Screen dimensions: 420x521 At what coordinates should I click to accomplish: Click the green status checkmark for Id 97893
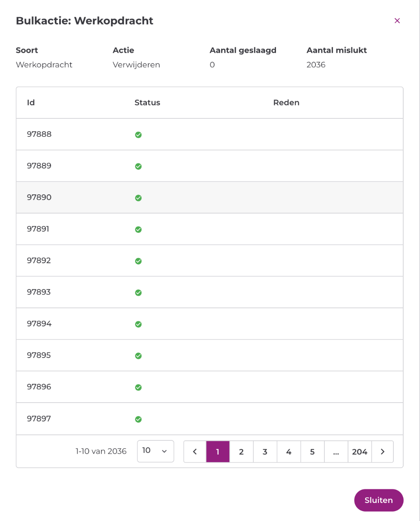click(x=138, y=292)
